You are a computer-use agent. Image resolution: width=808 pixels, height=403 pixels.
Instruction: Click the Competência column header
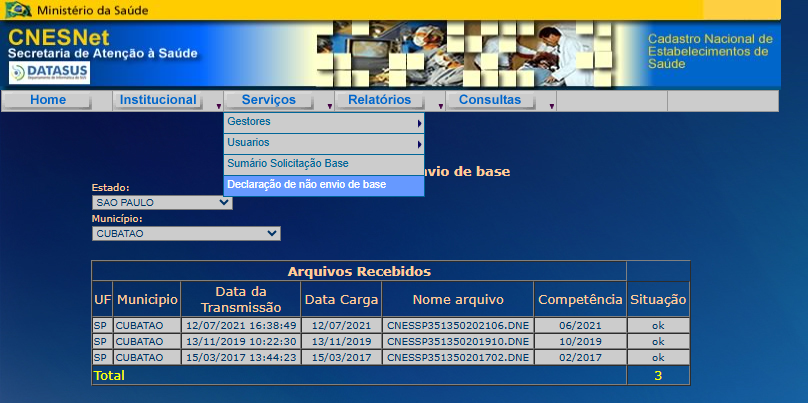coord(579,299)
